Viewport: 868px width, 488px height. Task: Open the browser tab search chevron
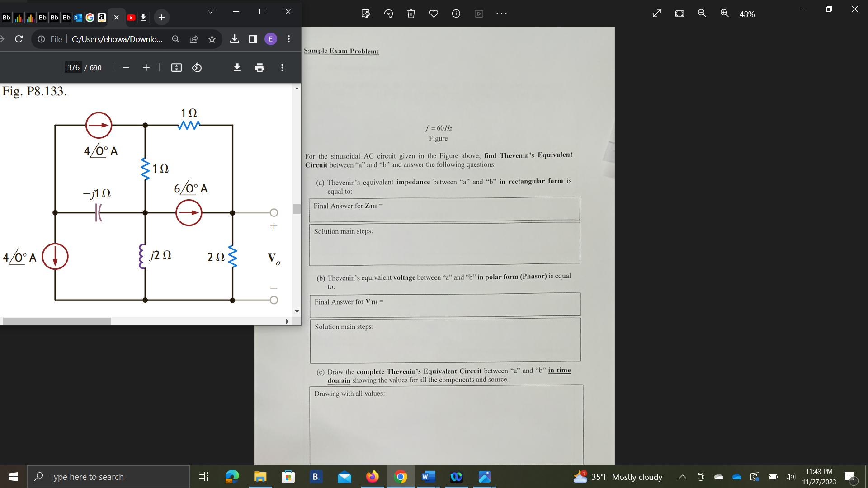tap(211, 12)
